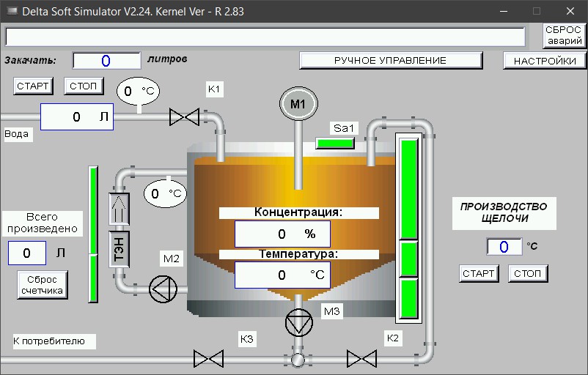
Task: Start alkali production with right СТАРТ button
Action: pos(479,273)
